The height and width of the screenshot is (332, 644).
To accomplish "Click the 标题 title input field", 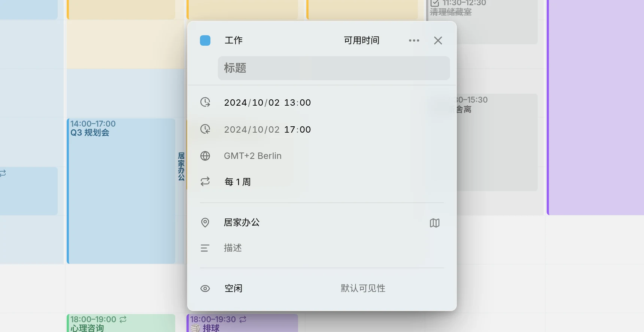I will click(x=334, y=68).
